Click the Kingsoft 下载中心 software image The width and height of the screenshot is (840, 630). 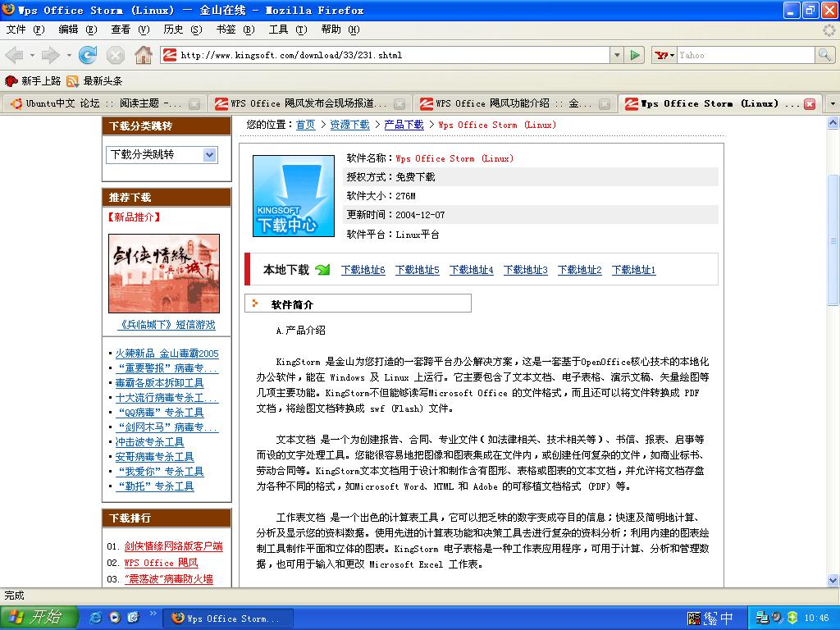click(x=294, y=196)
